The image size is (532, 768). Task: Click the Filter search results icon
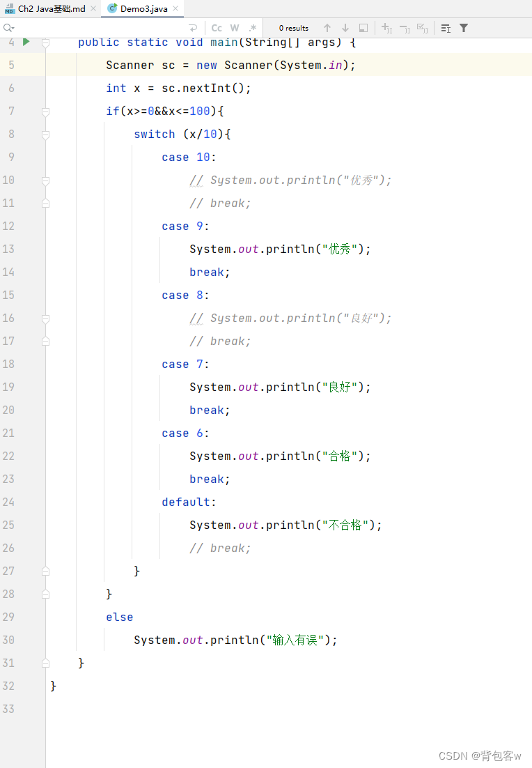pos(464,28)
